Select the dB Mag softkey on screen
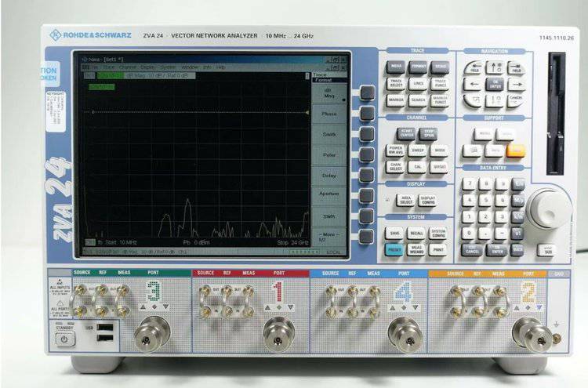This screenshot has width=588, height=388. coord(328,94)
